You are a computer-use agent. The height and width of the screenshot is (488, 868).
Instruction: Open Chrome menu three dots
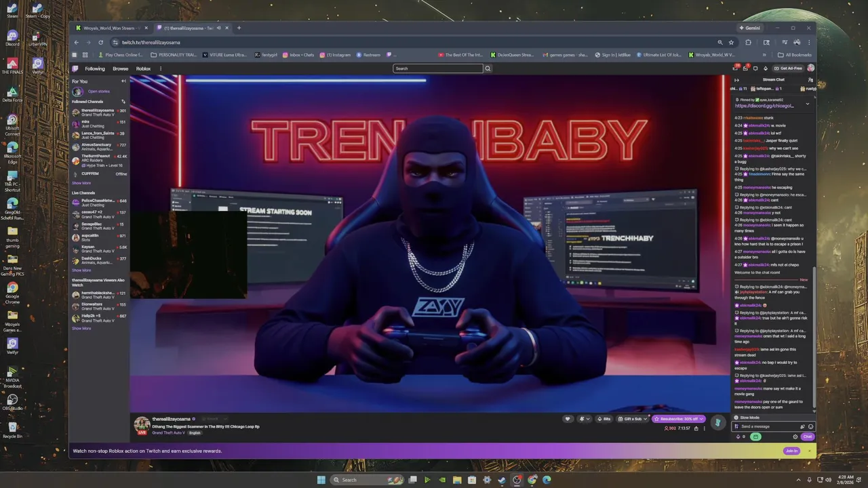click(x=810, y=42)
